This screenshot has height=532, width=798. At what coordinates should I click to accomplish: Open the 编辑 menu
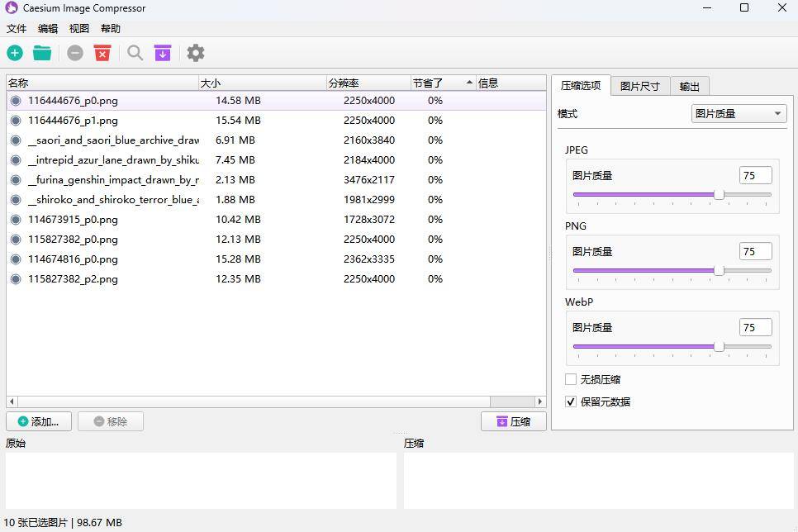point(48,29)
